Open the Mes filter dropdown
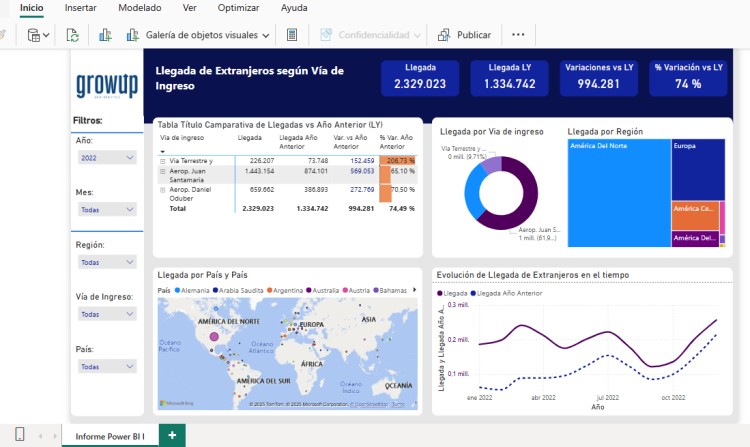Image resolution: width=750 pixels, height=447 pixels. point(107,209)
